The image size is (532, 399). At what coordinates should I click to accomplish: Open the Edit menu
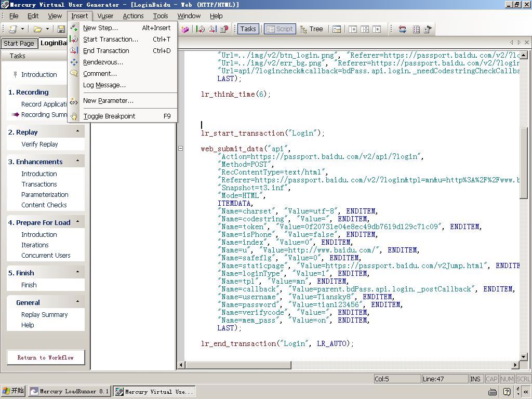(33, 16)
